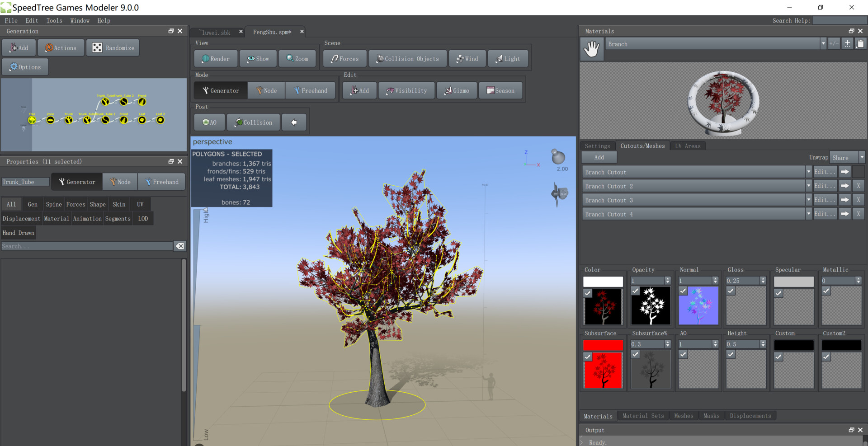This screenshot has height=446, width=868.
Task: Click the red Subsurface color swatch
Action: coord(603,345)
